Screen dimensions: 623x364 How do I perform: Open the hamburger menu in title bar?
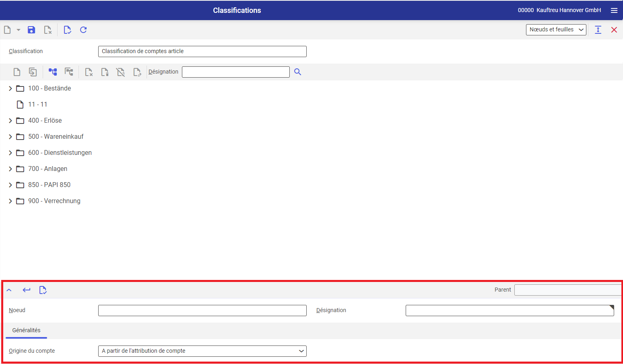pos(614,10)
